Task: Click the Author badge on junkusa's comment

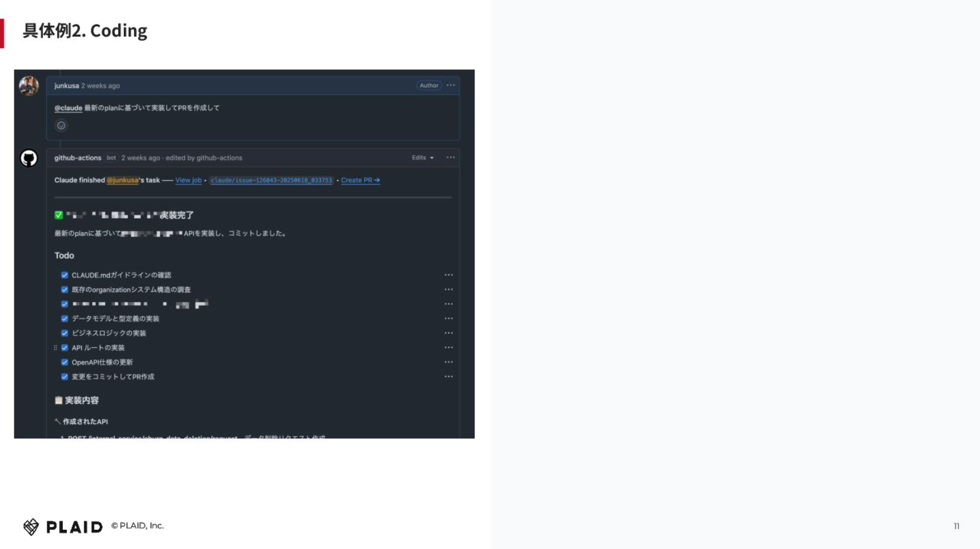Action: pos(429,86)
